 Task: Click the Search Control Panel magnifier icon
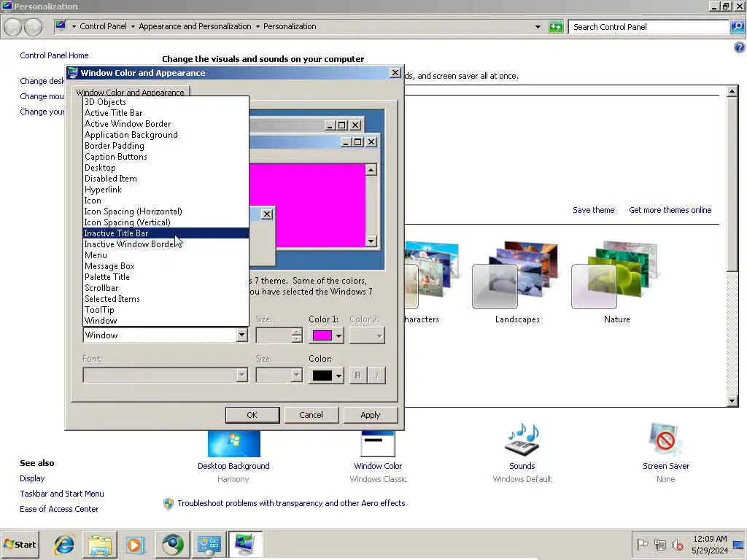(737, 27)
